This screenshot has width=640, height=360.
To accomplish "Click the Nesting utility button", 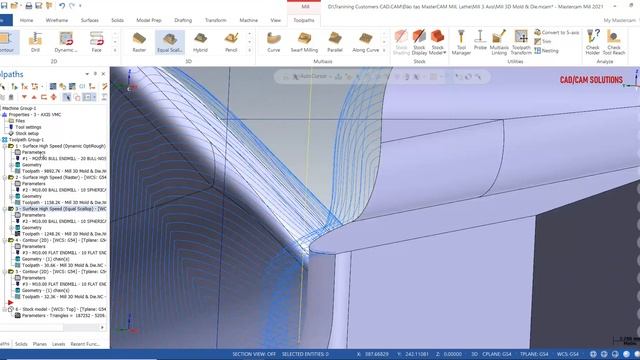I will (546, 51).
